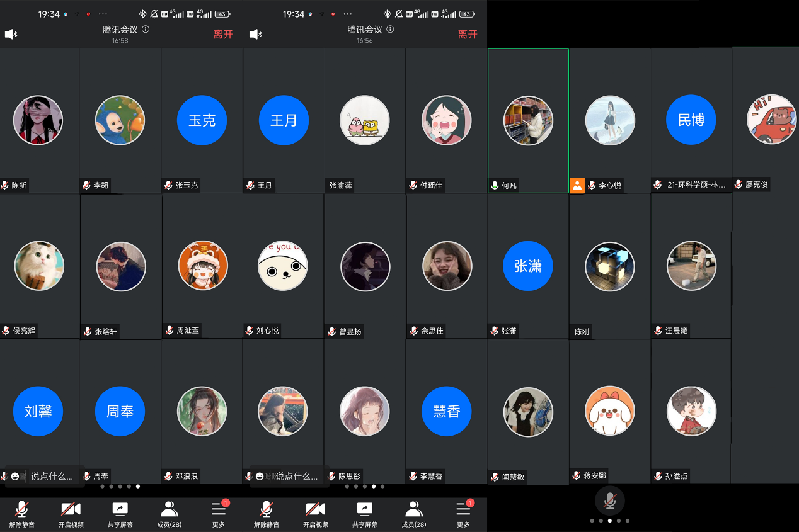Click the info icon next to 腾讯会议 above 16:56

pyautogui.click(x=390, y=30)
